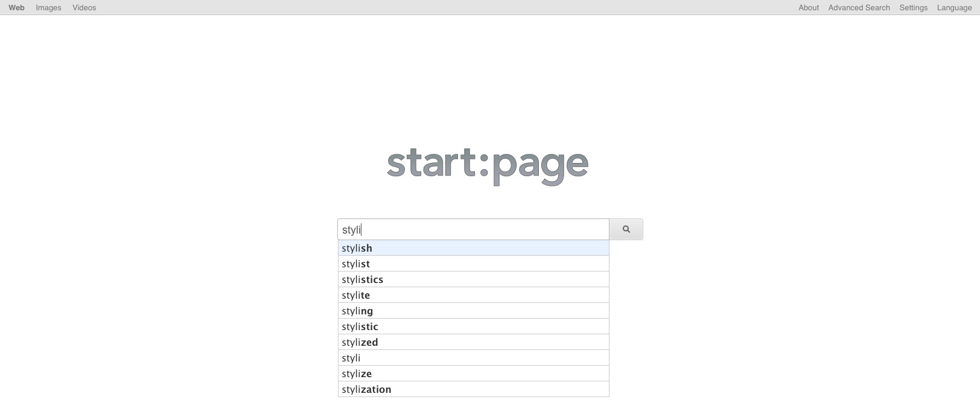Open the Settings page
This screenshot has width=980, height=420.
[913, 7]
